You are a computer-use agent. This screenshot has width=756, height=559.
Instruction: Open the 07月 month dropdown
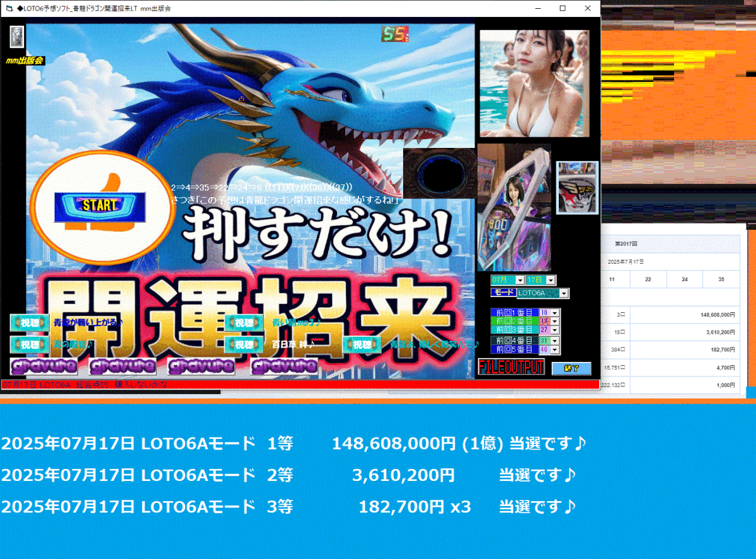pyautogui.click(x=520, y=280)
